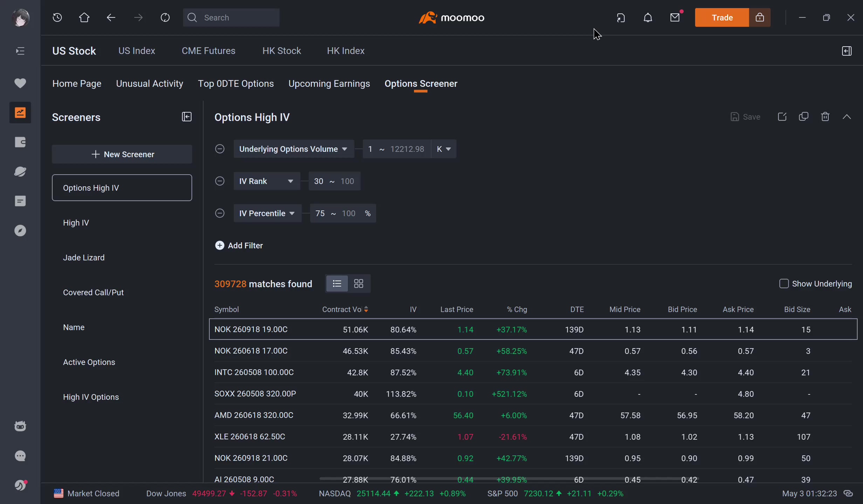Open the K unit dropdown

pyautogui.click(x=443, y=149)
